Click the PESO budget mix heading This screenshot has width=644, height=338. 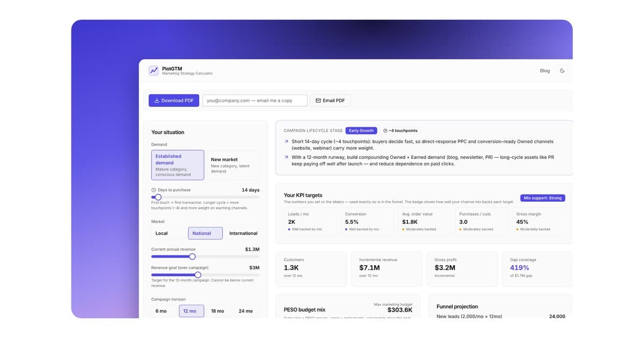point(304,310)
